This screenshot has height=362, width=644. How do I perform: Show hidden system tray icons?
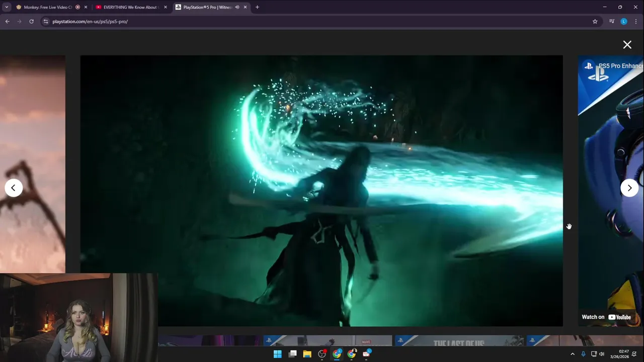(572, 354)
